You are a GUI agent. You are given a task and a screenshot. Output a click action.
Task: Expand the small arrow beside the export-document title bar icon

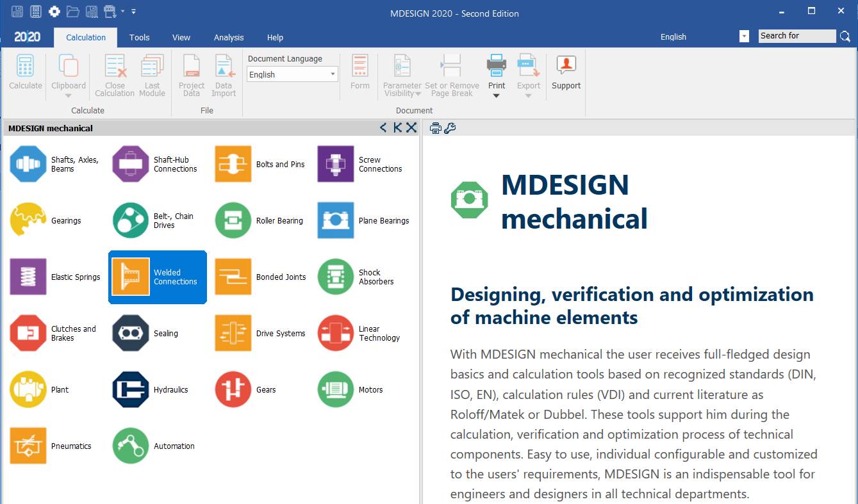coord(122,12)
